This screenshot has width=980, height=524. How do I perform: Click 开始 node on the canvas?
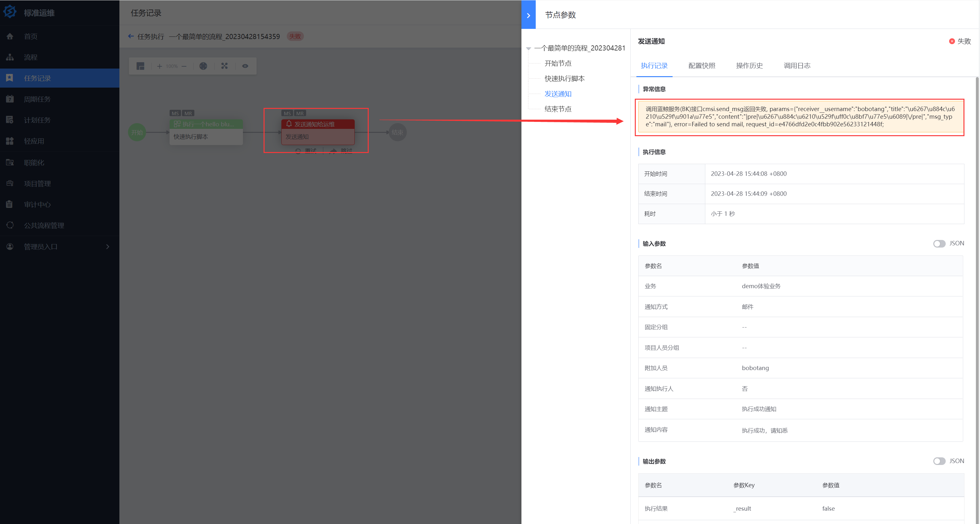pos(137,132)
